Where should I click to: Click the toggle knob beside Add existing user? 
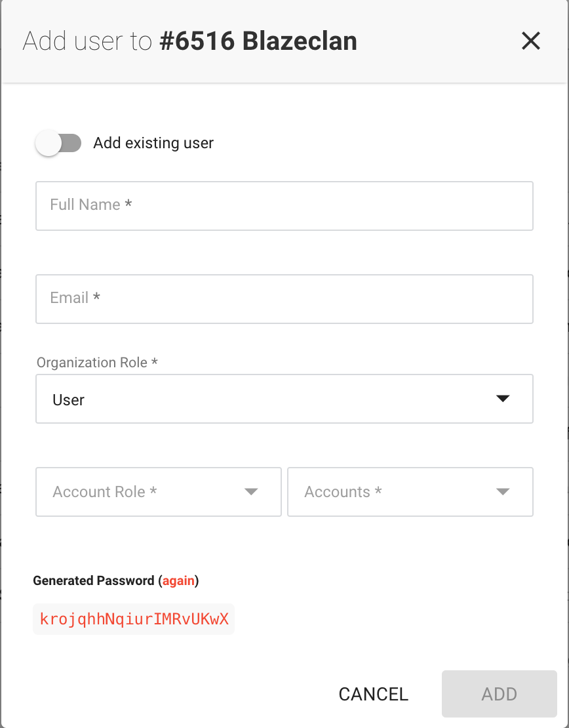(49, 143)
